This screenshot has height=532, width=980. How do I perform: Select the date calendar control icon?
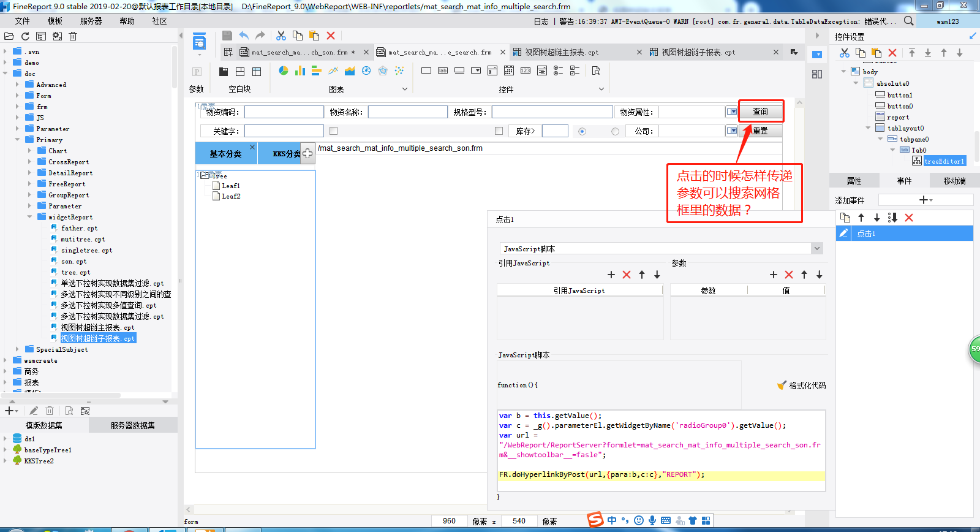click(509, 70)
